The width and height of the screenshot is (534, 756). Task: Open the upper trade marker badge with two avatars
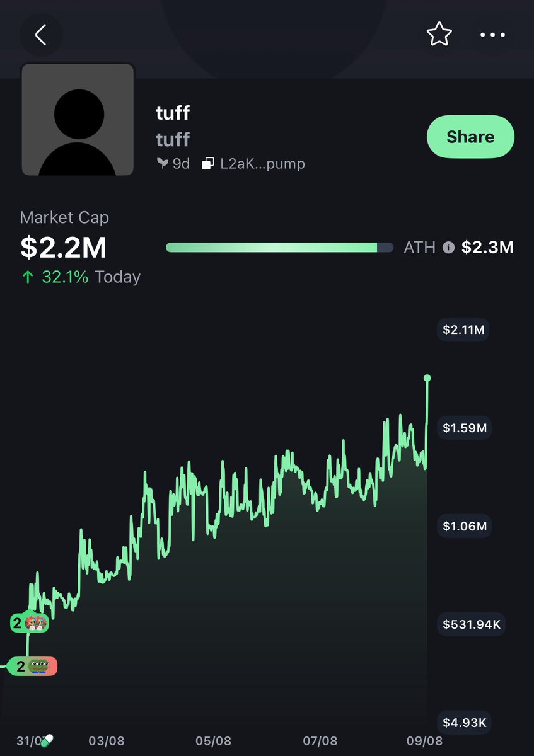(x=29, y=624)
